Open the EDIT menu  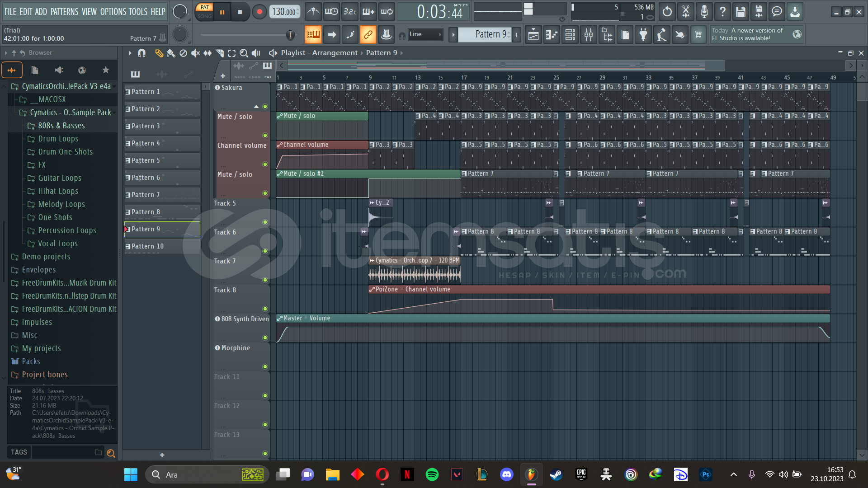[x=26, y=12]
